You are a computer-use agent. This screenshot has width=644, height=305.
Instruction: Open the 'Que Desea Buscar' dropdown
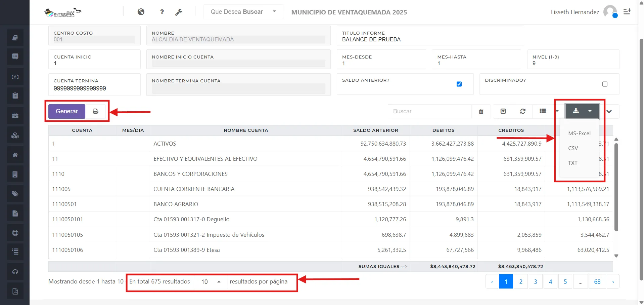click(x=242, y=12)
